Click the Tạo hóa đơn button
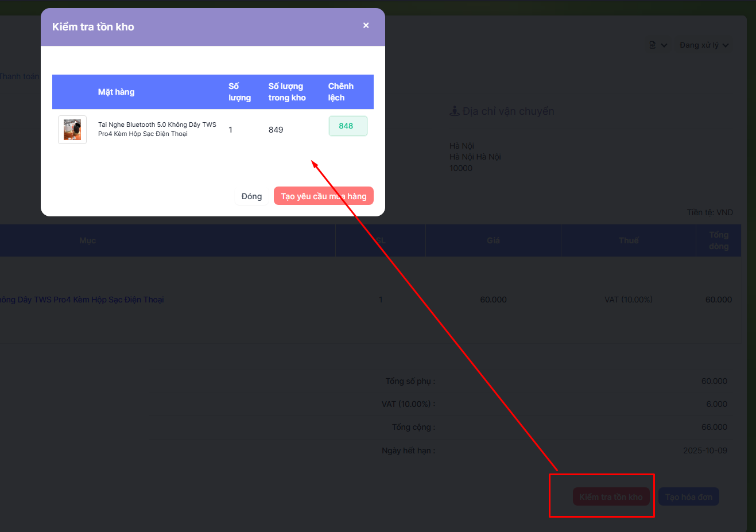 tap(688, 497)
